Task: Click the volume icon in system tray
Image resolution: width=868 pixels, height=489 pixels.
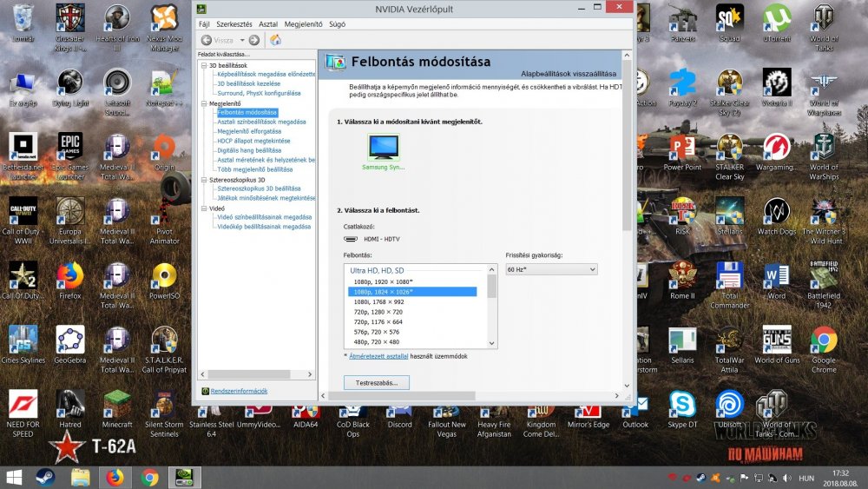Action: pyautogui.click(x=786, y=478)
